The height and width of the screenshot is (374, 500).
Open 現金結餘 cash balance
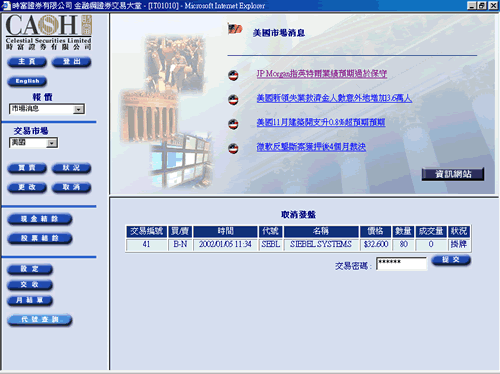40,219
